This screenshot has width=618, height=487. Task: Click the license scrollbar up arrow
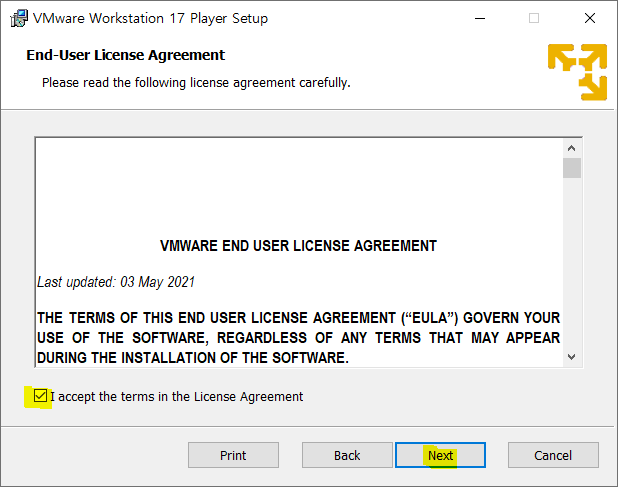point(571,148)
